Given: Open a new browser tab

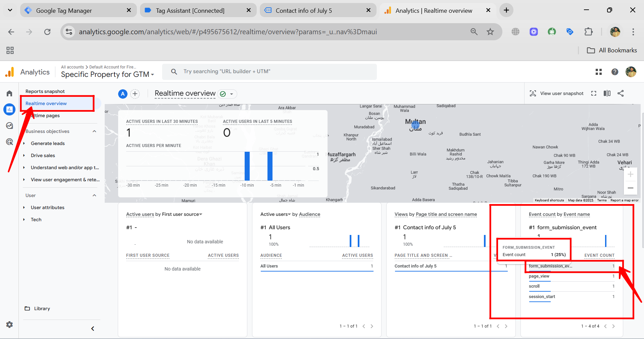Looking at the screenshot, I should point(506,10).
